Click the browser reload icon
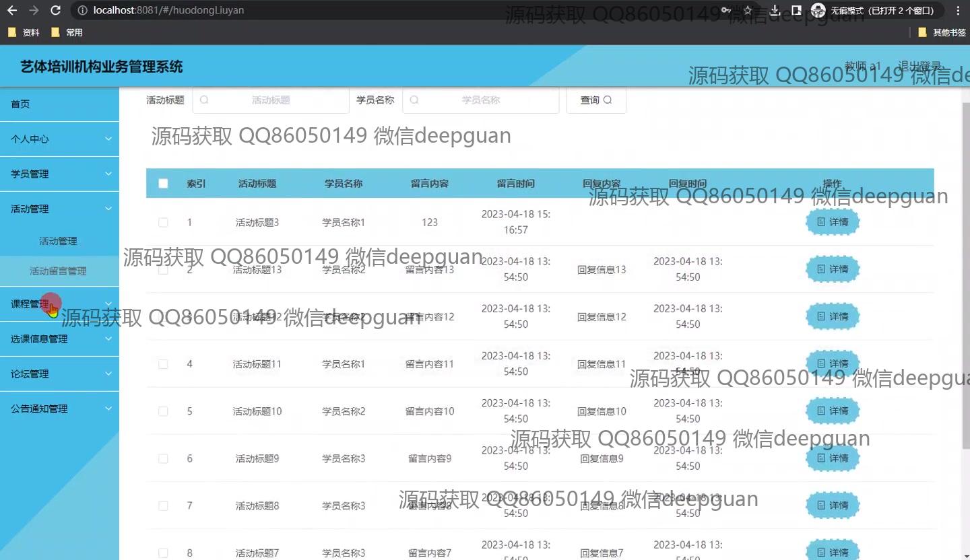 [x=56, y=10]
